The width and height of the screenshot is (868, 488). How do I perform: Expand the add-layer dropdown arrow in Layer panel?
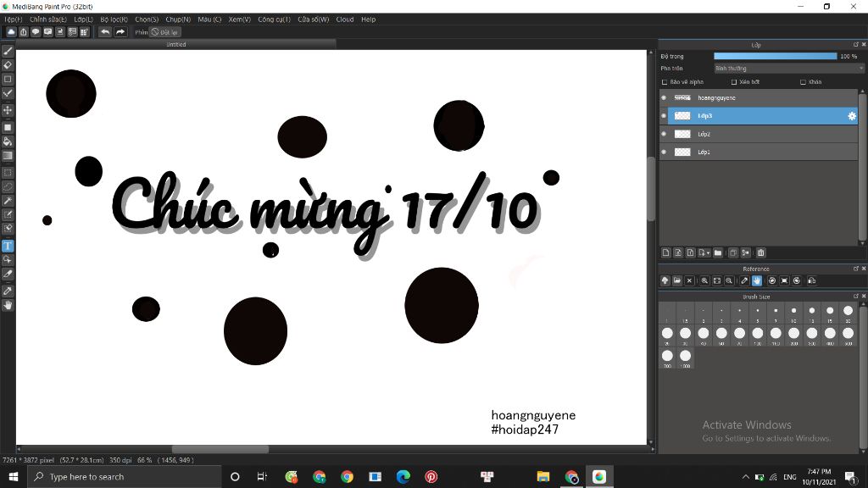pyautogui.click(x=708, y=253)
